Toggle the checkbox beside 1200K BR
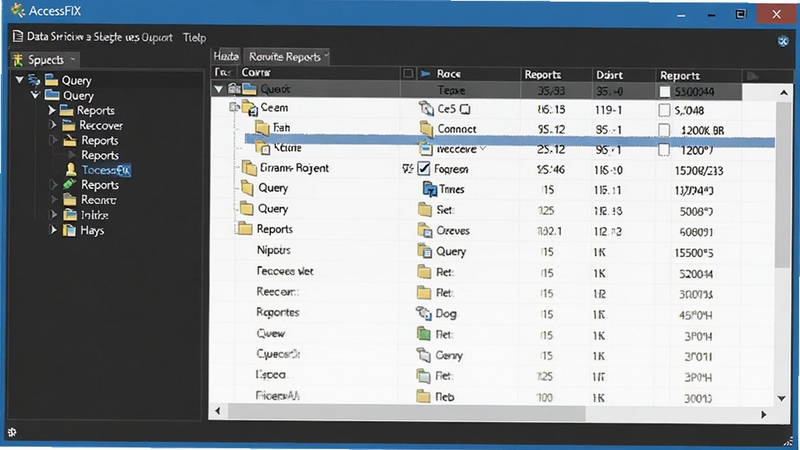800x450 pixels. click(x=664, y=130)
